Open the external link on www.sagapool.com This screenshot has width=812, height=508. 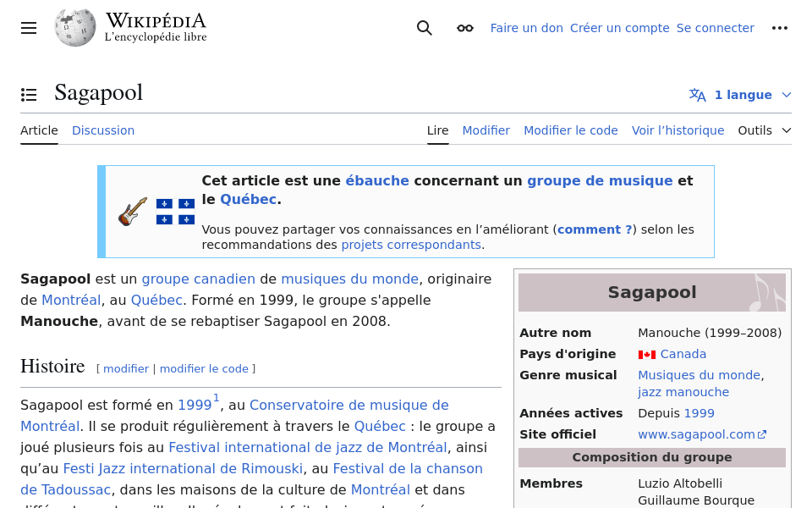(760, 433)
